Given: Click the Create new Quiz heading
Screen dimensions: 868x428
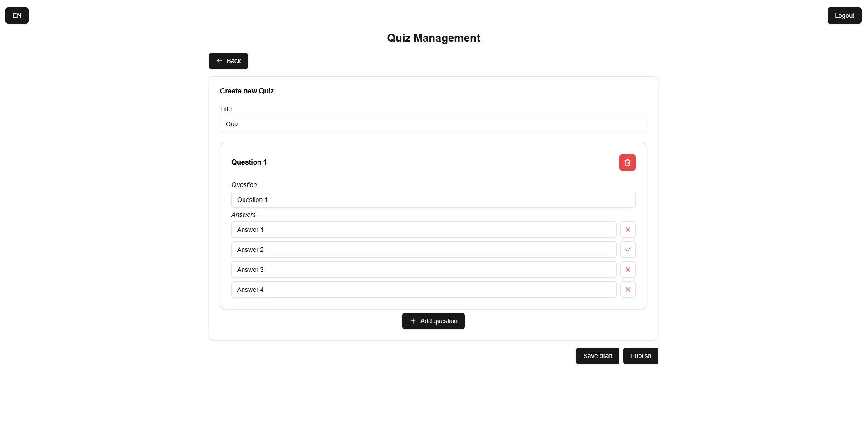Looking at the screenshot, I should 247,91.
